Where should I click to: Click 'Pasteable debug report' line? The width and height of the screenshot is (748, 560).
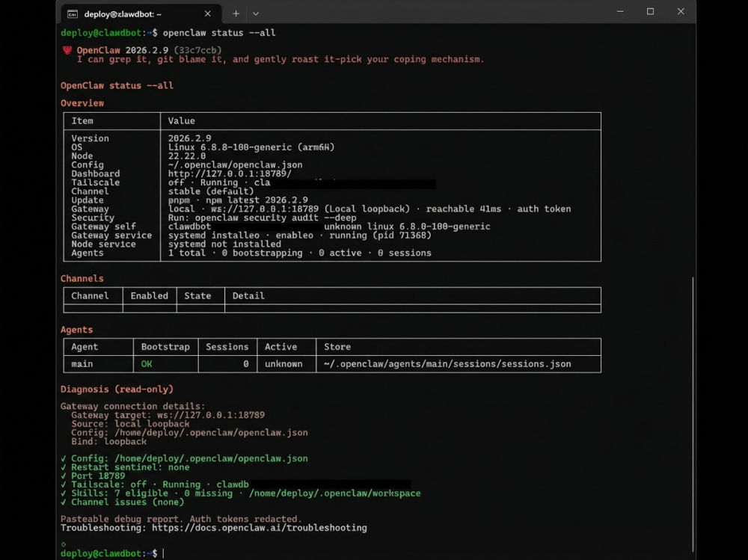181,519
